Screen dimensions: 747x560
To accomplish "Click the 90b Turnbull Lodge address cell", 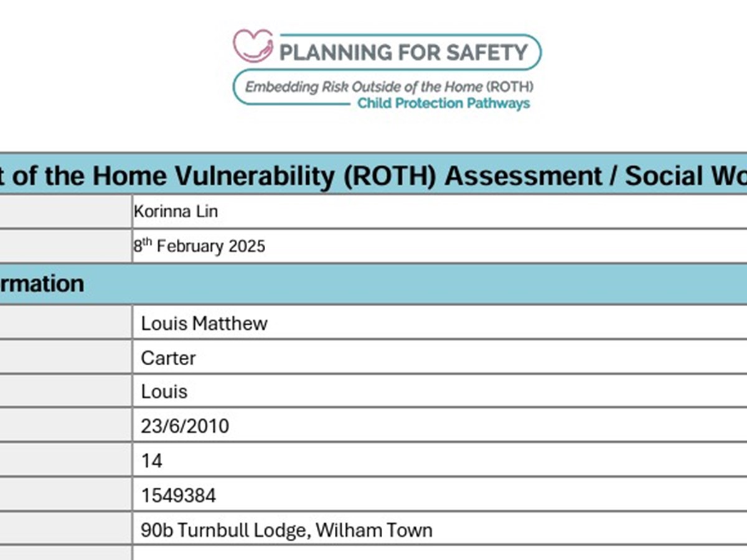I will (x=286, y=530).
